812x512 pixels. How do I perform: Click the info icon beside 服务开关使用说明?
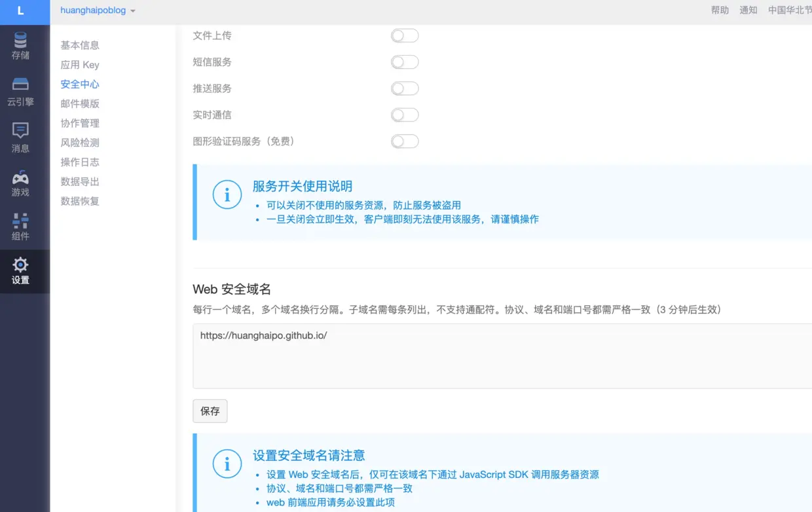227,194
